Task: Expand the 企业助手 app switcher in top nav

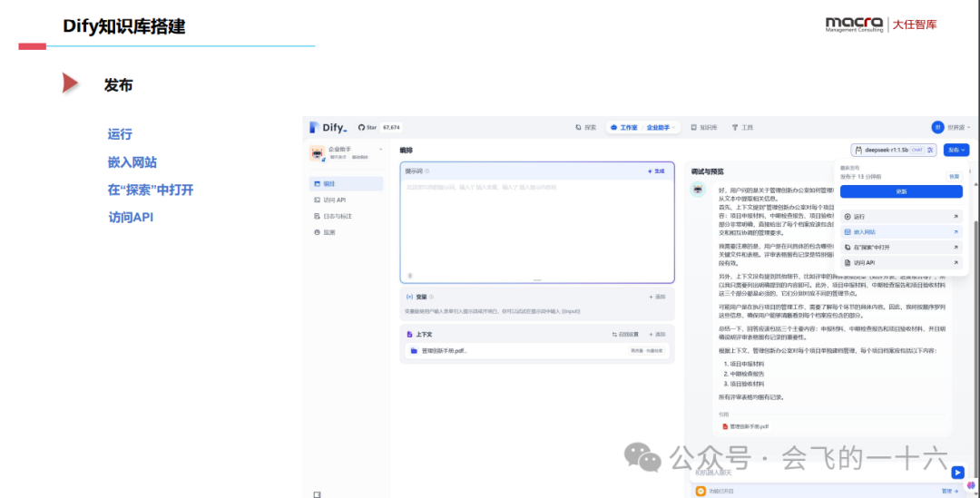Action: click(661, 128)
